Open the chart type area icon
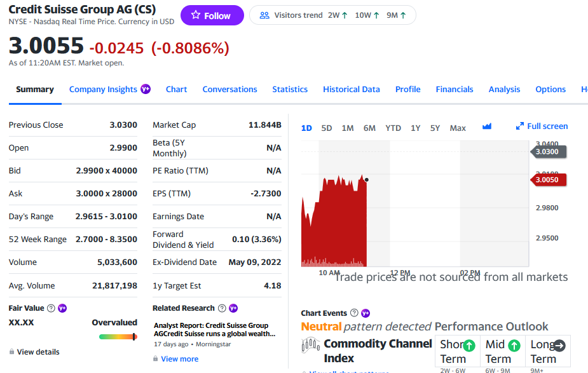This screenshot has height=373, width=588. click(x=487, y=126)
